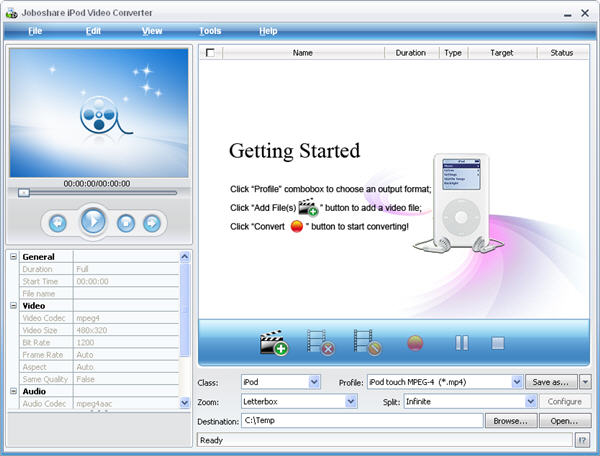The width and height of the screenshot is (600, 456).
Task: Click the properties panel scrollbar thumb
Action: tap(184, 309)
